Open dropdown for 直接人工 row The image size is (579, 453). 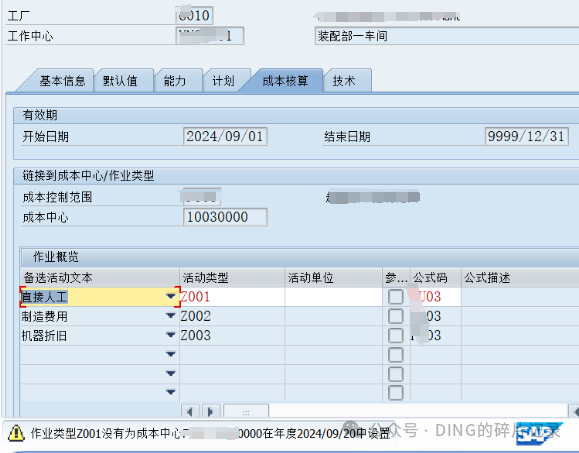click(x=171, y=296)
